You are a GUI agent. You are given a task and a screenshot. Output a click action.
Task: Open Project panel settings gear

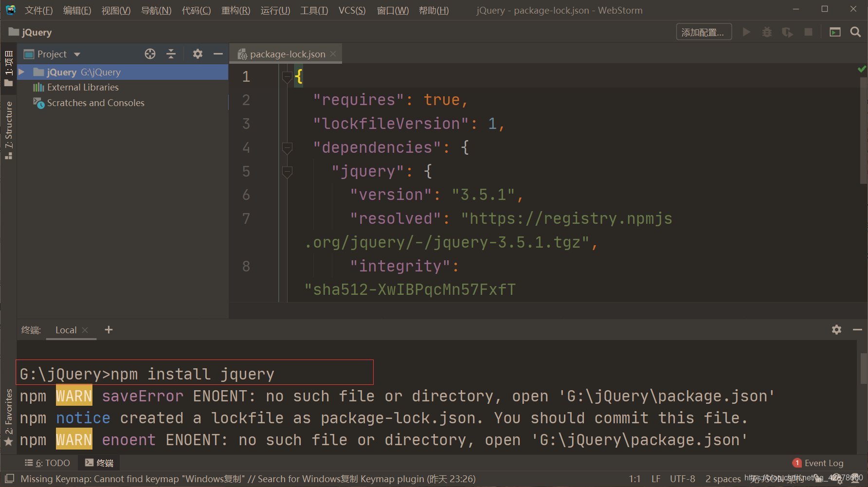pyautogui.click(x=198, y=54)
